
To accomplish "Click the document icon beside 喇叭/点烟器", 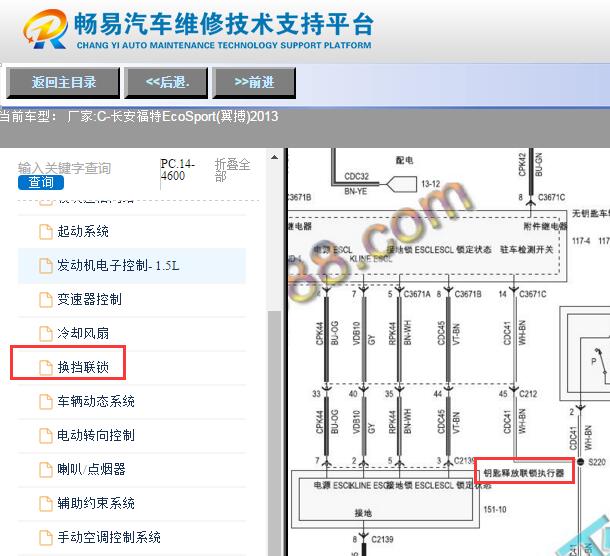I will click(46, 470).
